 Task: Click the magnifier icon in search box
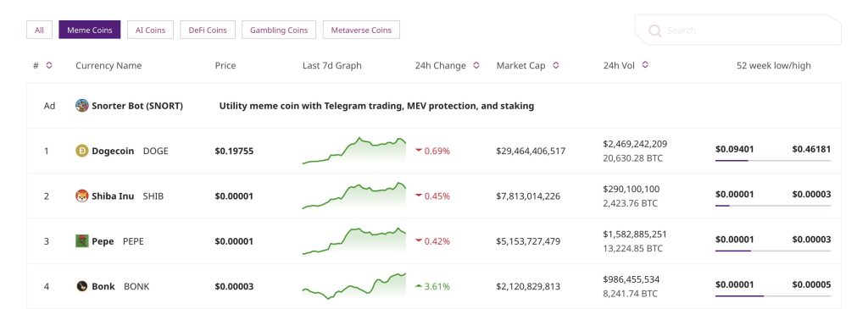(655, 30)
